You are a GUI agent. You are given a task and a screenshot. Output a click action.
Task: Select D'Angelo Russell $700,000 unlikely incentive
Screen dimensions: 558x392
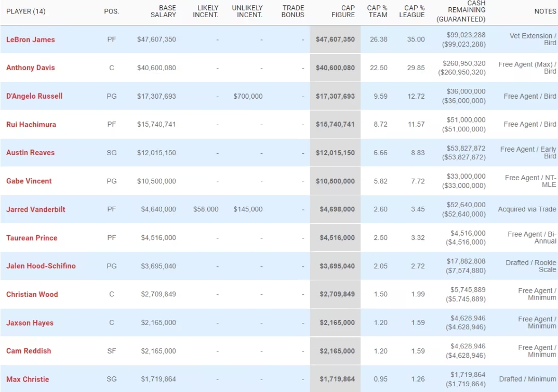248,96
